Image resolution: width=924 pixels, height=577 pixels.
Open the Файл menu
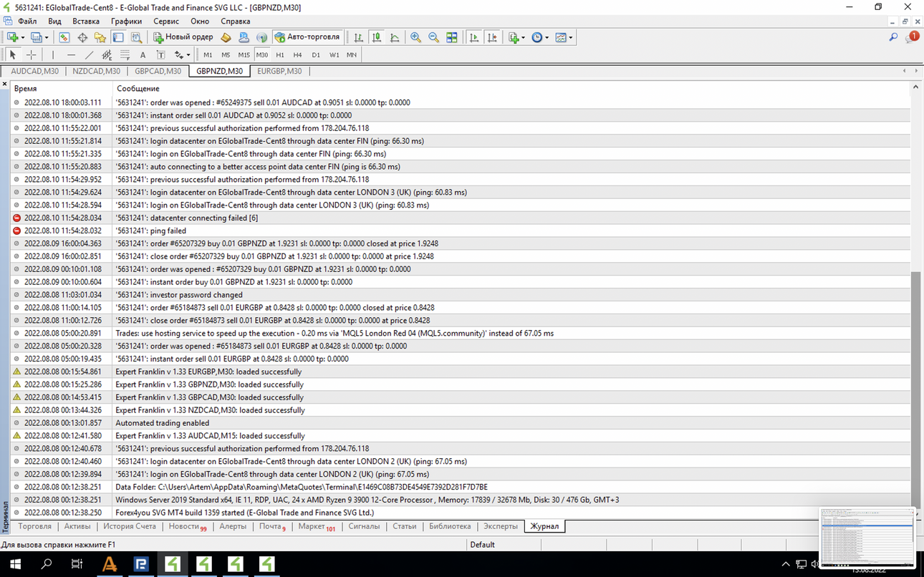tap(27, 21)
